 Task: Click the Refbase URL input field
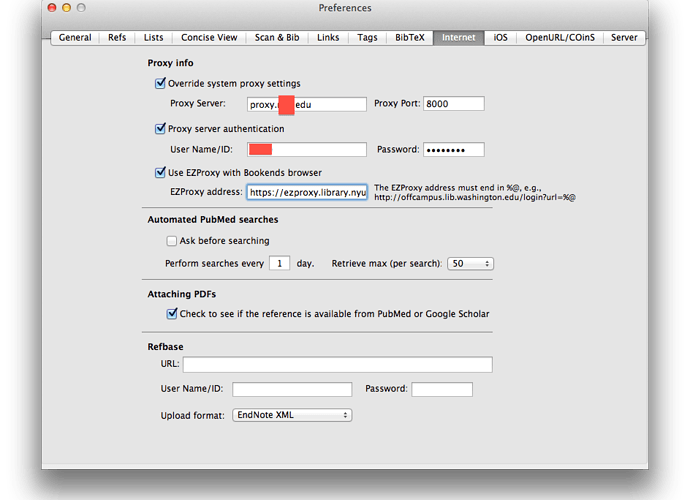coord(337,364)
